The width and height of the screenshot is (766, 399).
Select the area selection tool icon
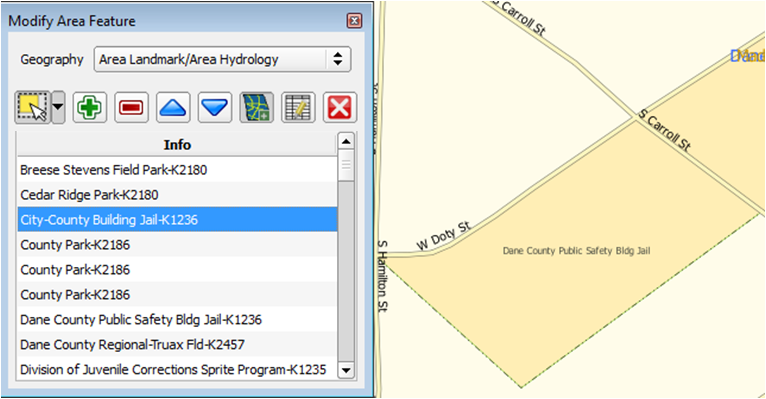pos(32,107)
